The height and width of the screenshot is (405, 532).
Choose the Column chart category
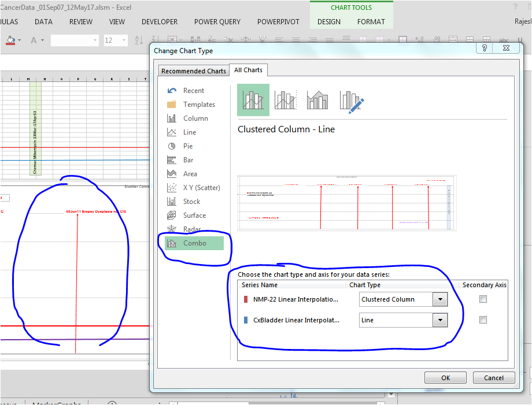tap(193, 118)
